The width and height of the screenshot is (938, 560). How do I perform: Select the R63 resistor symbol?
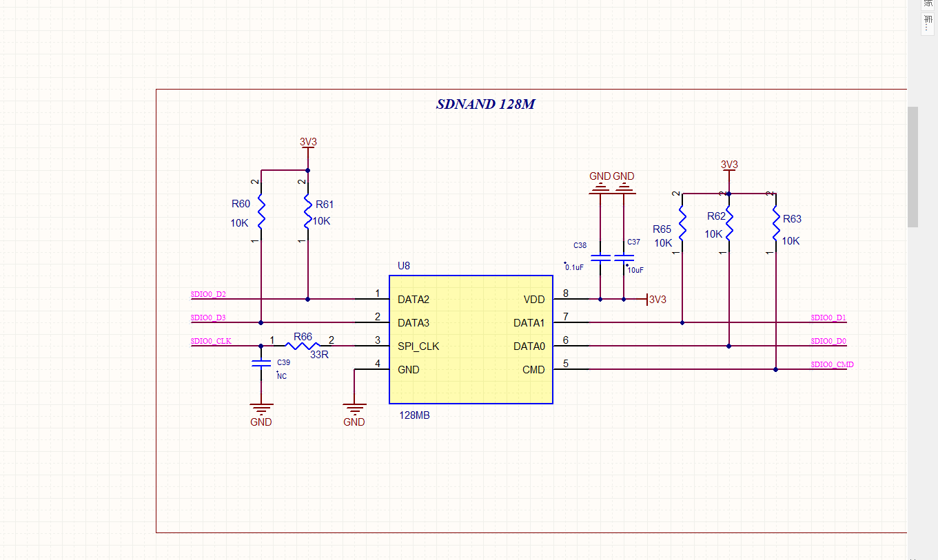tap(775, 223)
